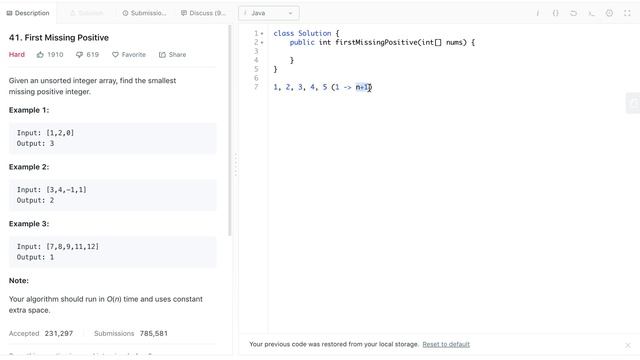Click the Hard difficulty label
This screenshot has width=640, height=360.
point(17,55)
